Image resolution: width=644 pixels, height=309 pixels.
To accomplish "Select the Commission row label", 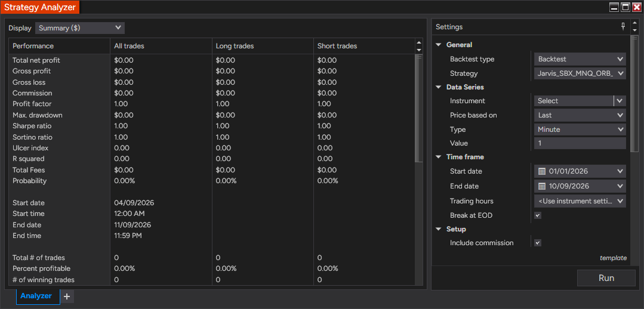I will pyautogui.click(x=32, y=93).
